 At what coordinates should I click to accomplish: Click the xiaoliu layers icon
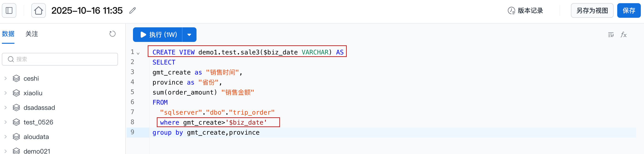17,93
